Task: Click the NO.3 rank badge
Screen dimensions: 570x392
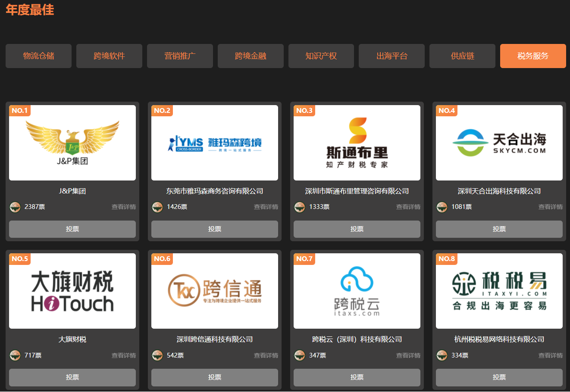Action: point(304,111)
